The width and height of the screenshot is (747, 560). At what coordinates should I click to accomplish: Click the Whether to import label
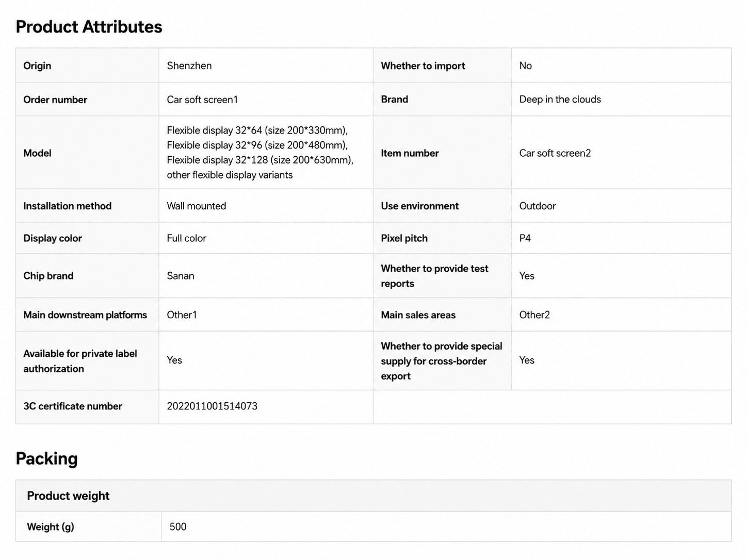tap(423, 65)
